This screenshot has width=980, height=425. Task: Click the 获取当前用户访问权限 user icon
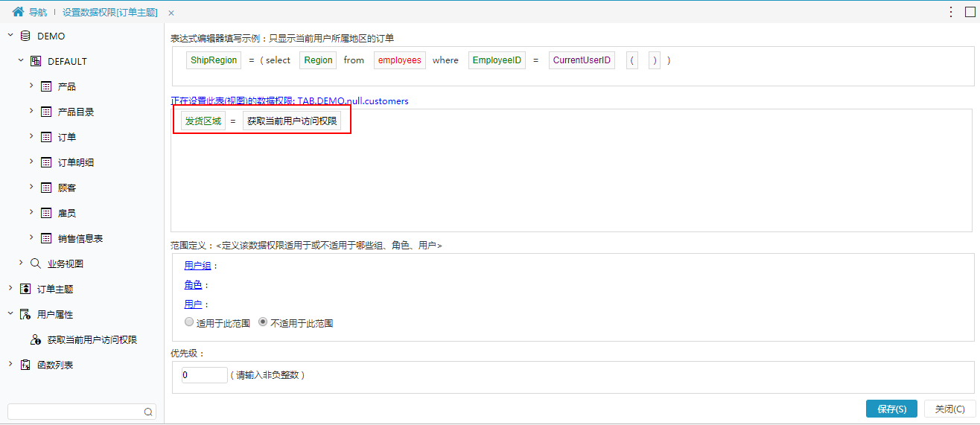tap(36, 339)
